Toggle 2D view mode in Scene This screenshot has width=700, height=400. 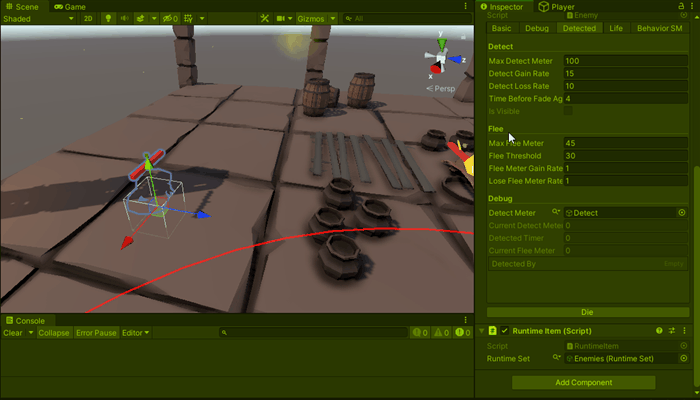click(x=88, y=18)
